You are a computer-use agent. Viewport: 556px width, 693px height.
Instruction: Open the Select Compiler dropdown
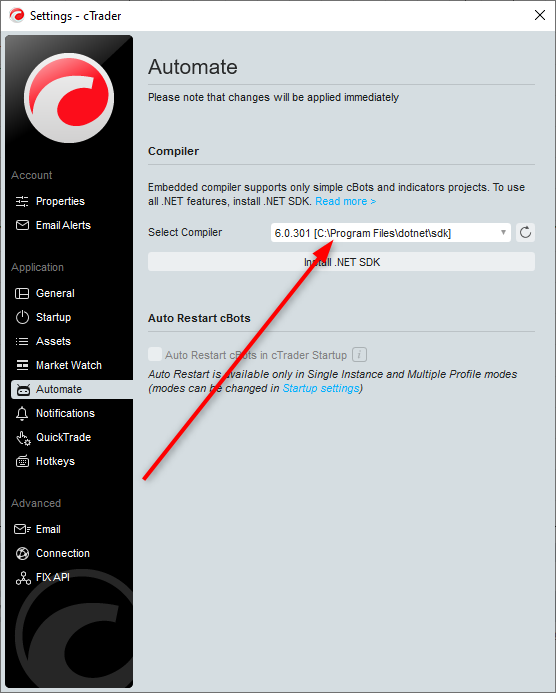tap(391, 232)
